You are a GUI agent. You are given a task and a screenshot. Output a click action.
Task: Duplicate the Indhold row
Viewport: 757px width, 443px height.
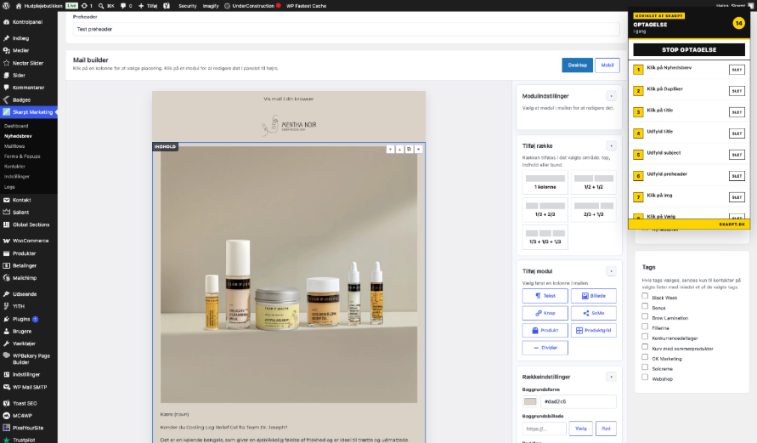409,149
